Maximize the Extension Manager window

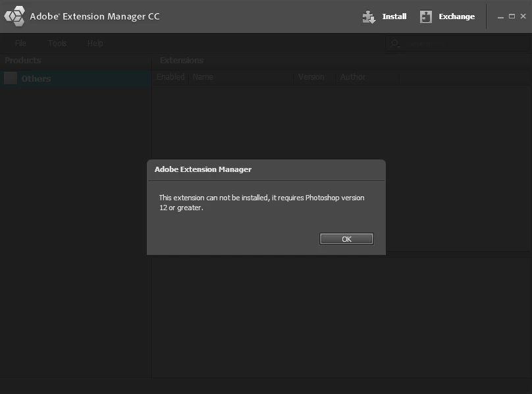coord(512,16)
